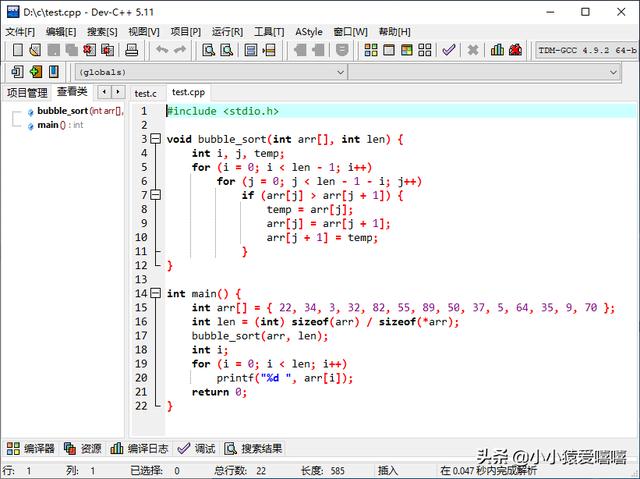Click the Toggle bookmark icon

[x=342, y=50]
